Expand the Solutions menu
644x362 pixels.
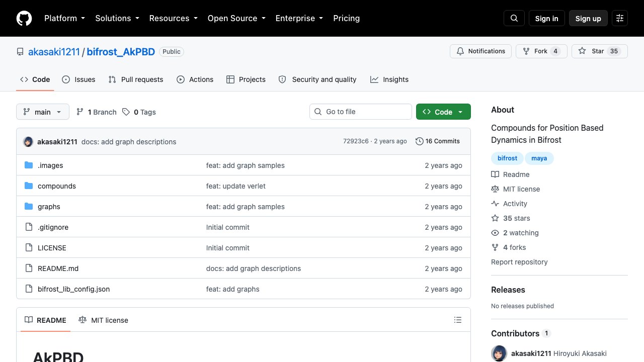(117, 18)
